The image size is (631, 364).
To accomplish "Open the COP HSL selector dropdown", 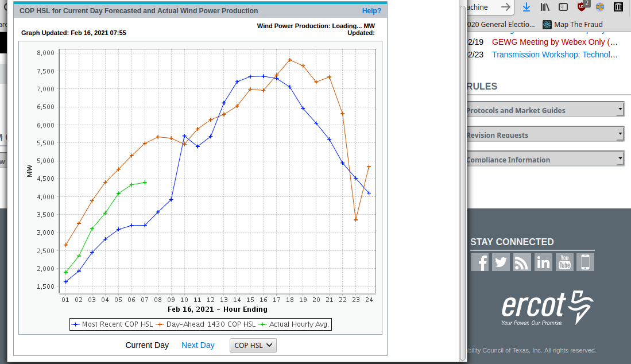I will (253, 346).
